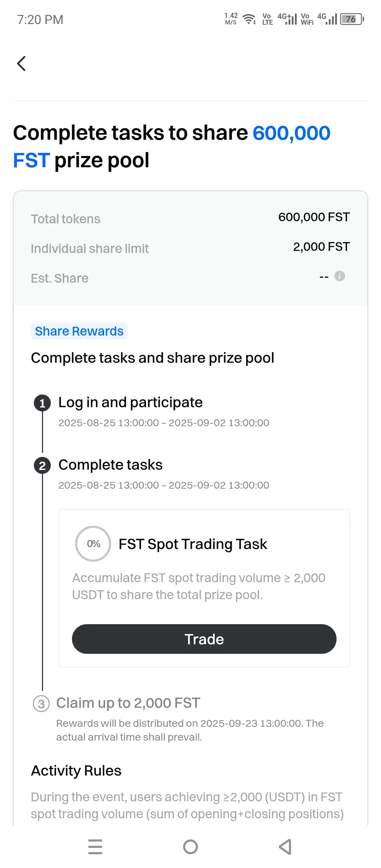Tap Claim up to 2,000 FST step
This screenshot has width=381, height=868.
pyautogui.click(x=128, y=703)
